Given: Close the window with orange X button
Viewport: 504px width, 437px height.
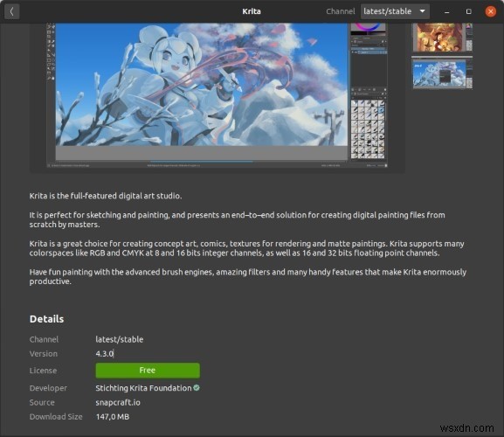Looking at the screenshot, I should (491, 11).
